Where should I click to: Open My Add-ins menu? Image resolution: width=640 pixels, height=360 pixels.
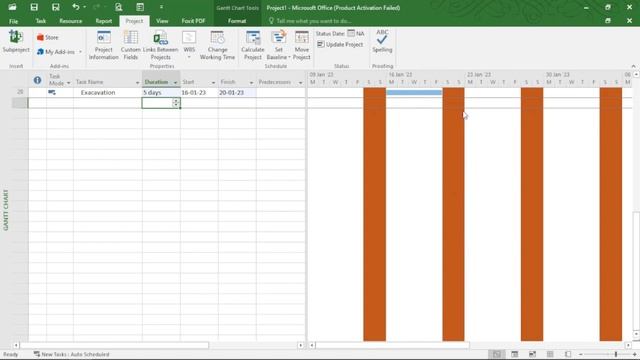coord(59,52)
